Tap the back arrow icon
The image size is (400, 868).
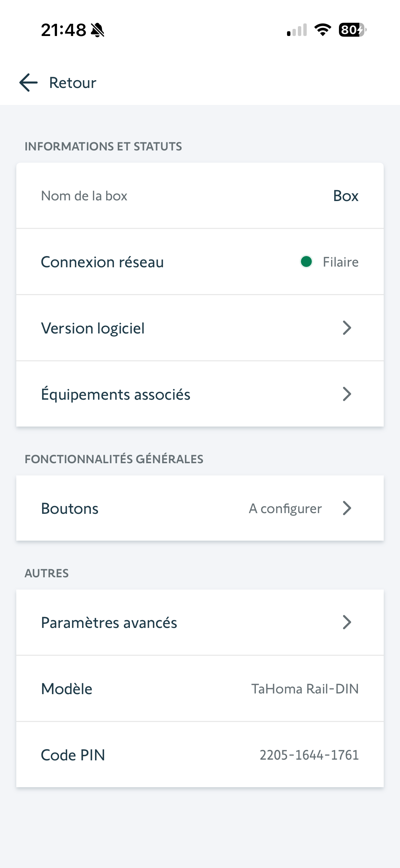(x=28, y=83)
